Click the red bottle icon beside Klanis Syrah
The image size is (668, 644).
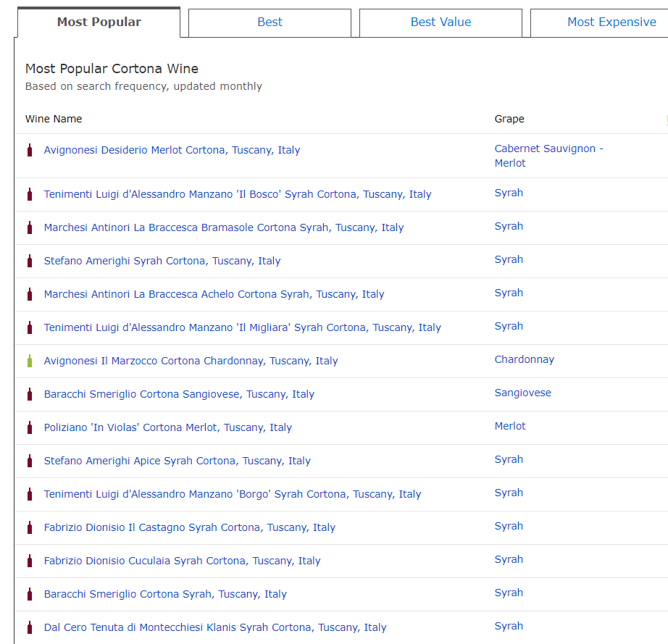(30, 627)
